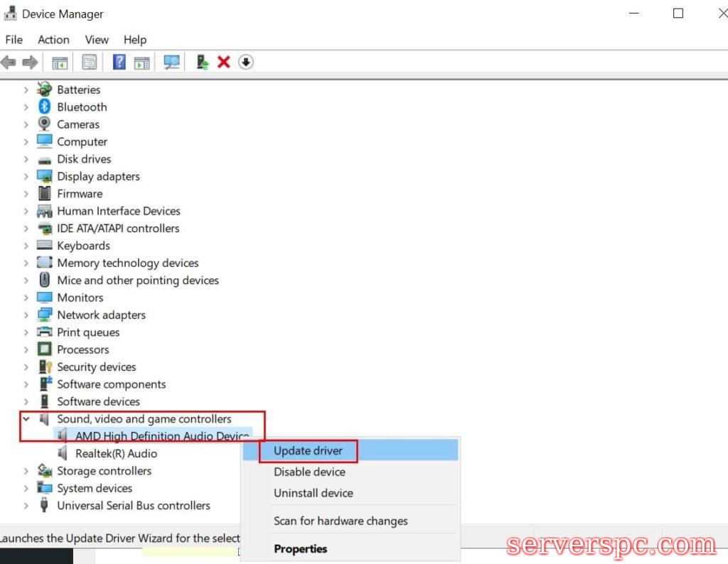Screen dimensions: 728x564
Task: Choose Disable device from context menu
Action: (x=309, y=472)
